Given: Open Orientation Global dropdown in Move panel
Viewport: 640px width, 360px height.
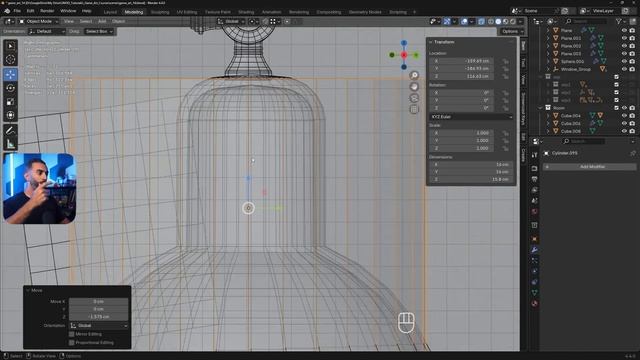Looking at the screenshot, I should point(98,325).
